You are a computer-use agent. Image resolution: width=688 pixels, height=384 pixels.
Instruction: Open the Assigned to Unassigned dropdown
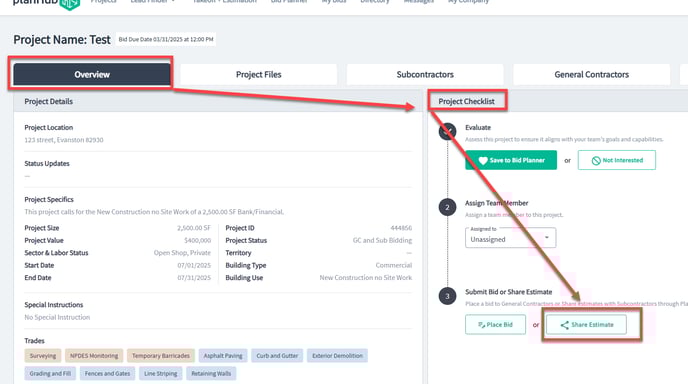tap(510, 238)
